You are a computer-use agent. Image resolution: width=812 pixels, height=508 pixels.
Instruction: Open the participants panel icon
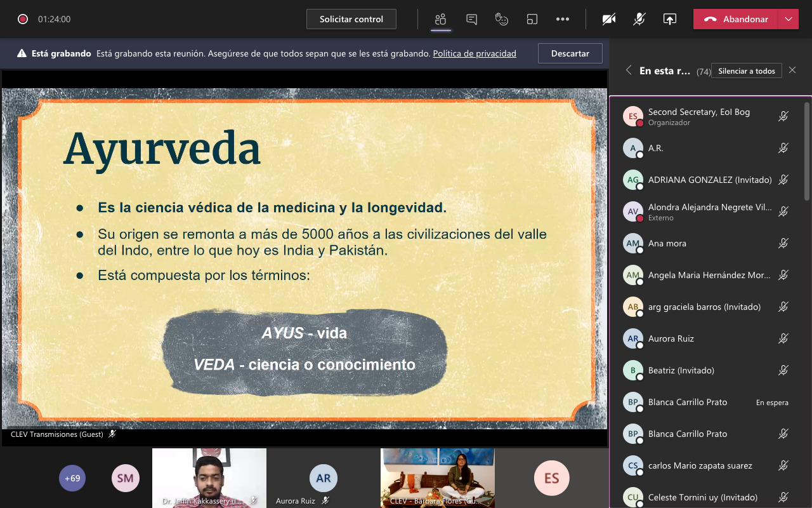[441, 19]
